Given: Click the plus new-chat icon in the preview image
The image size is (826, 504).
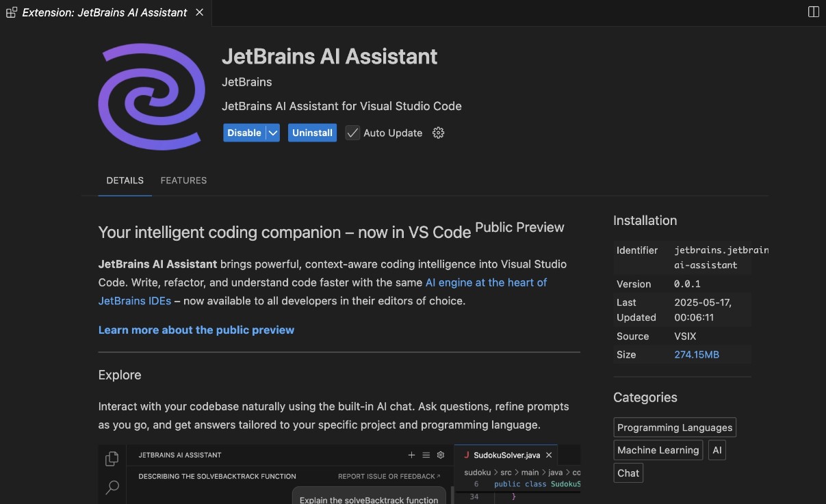Looking at the screenshot, I should point(411,455).
